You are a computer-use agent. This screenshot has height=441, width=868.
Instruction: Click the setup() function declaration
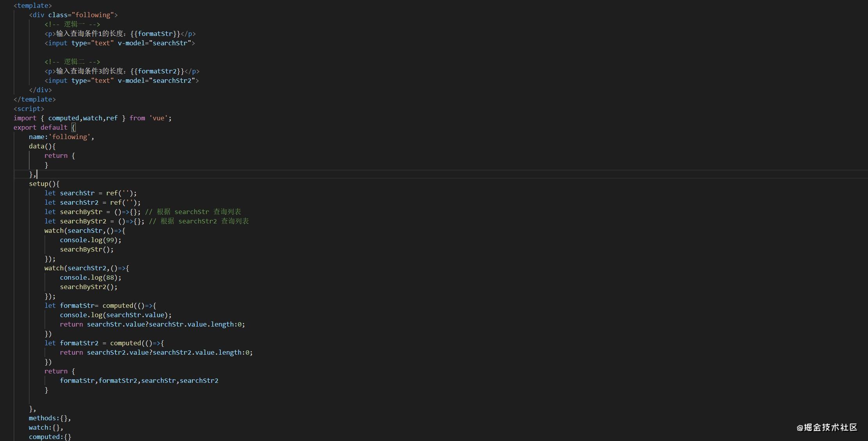pos(44,184)
